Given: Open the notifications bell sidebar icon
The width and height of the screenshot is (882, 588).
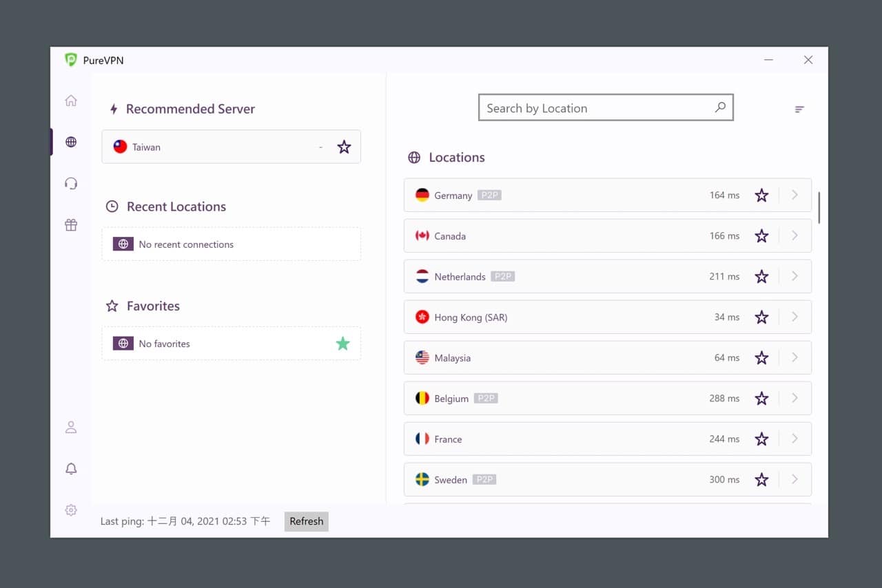Looking at the screenshot, I should 71,468.
